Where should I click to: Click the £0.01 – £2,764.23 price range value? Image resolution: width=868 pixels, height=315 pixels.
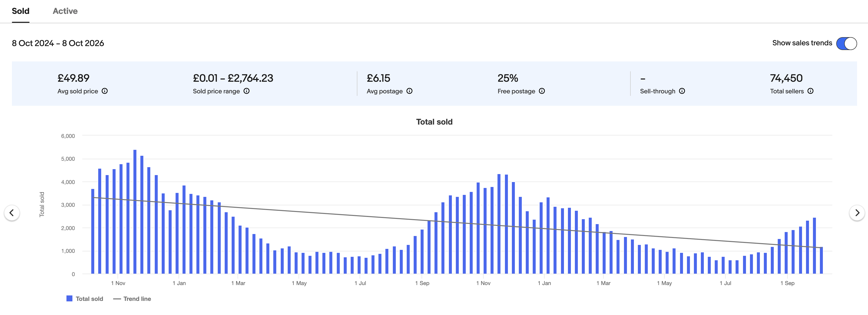point(233,78)
